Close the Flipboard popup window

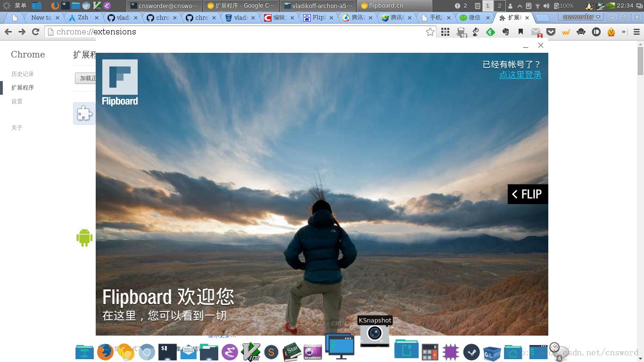541,45
